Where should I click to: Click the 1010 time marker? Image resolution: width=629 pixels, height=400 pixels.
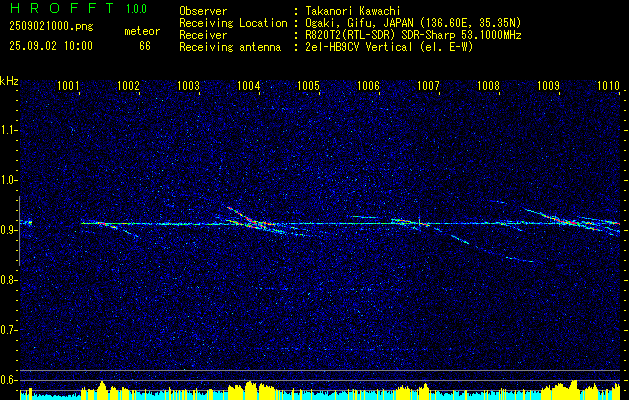(x=609, y=86)
